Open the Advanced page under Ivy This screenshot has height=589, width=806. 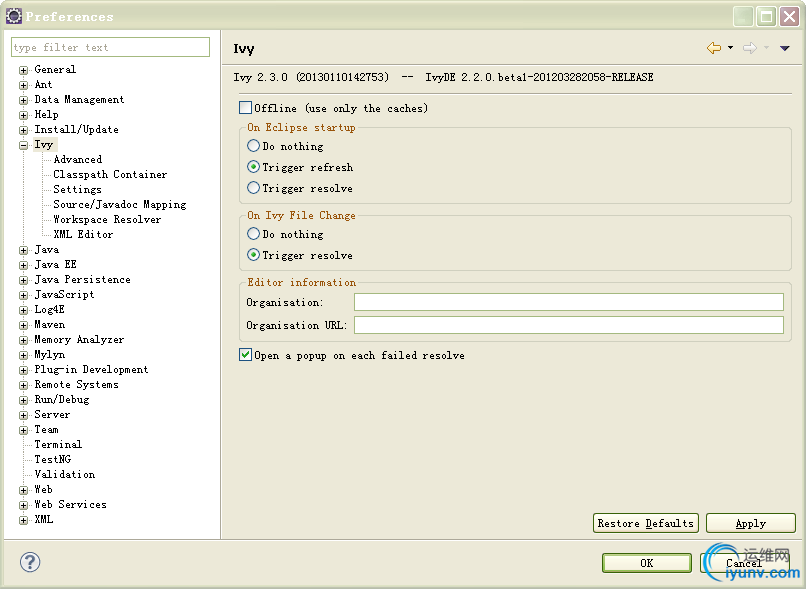tap(78, 159)
